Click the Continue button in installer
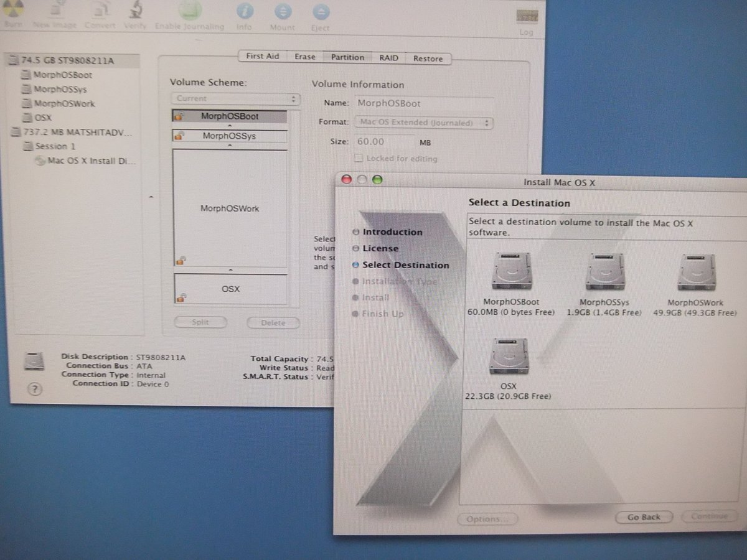This screenshot has width=747, height=560. pos(709,516)
